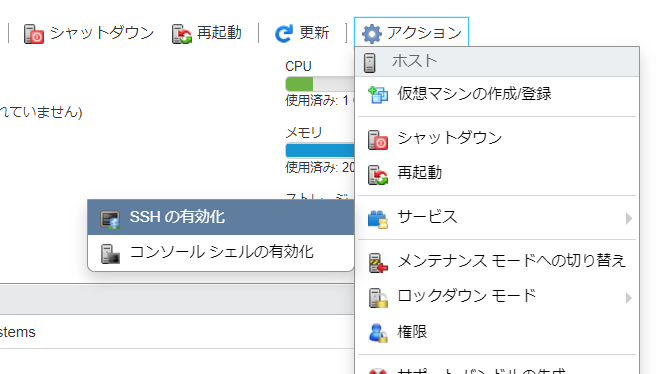The width and height of the screenshot is (656, 374).
Task: Click the アクション gear icon
Action: (372, 34)
